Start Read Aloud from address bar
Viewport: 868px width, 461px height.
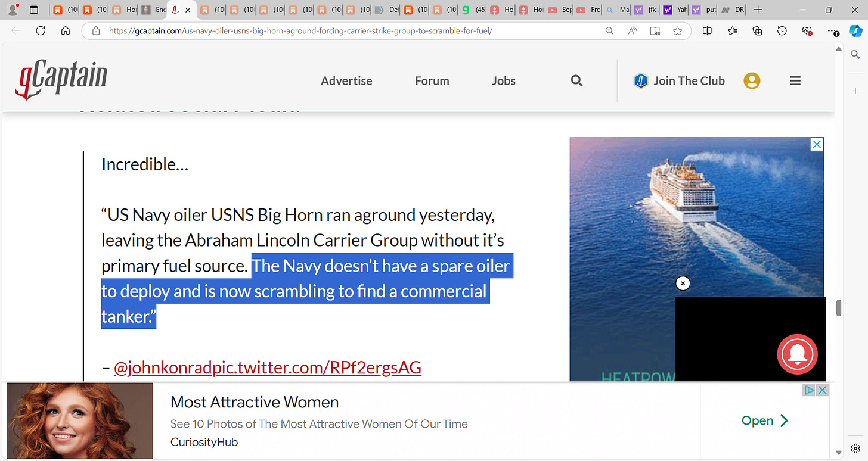[632, 31]
